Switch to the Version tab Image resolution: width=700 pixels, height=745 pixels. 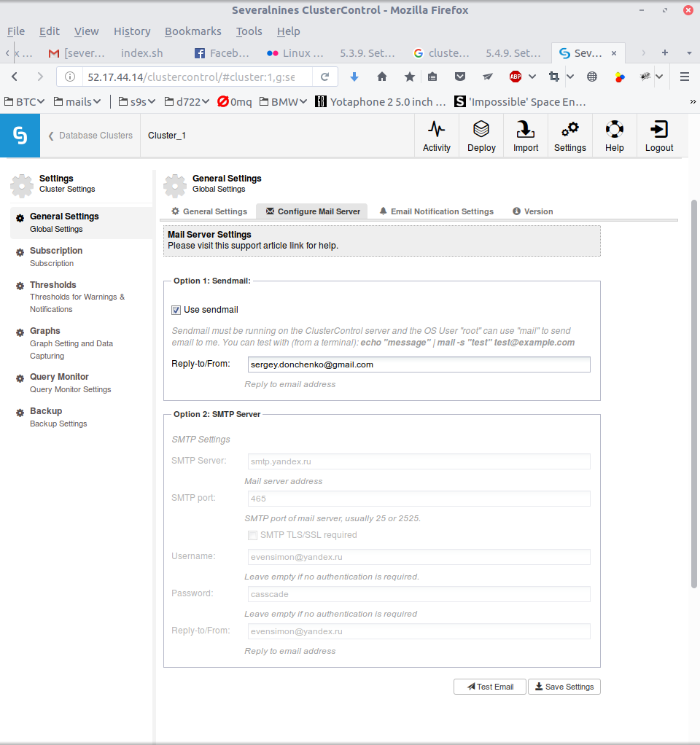click(533, 211)
